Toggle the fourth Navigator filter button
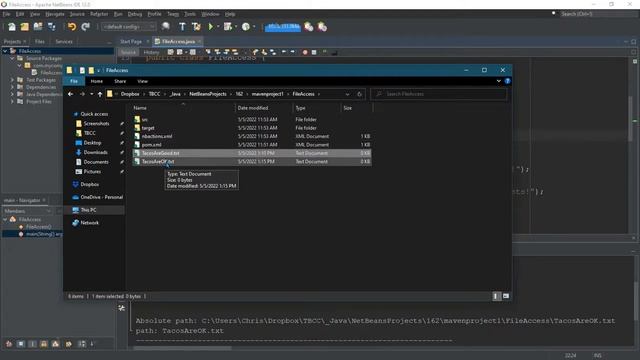 pyautogui.click(x=44, y=344)
